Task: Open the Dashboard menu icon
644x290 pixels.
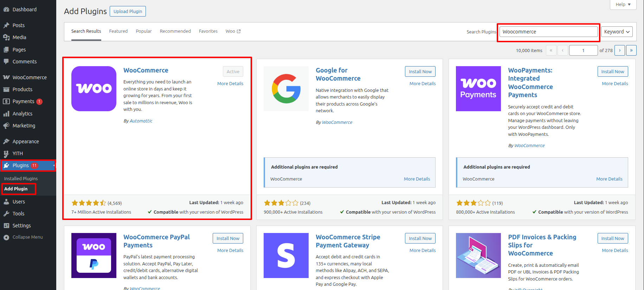Action: 6,10
